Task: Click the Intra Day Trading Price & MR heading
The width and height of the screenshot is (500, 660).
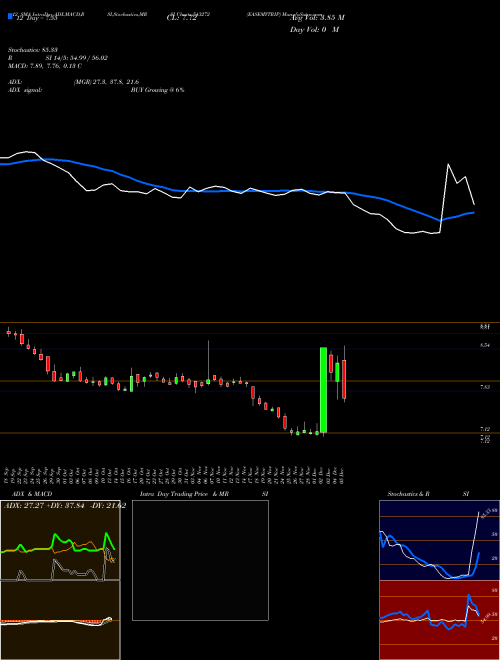Action: coord(184,494)
